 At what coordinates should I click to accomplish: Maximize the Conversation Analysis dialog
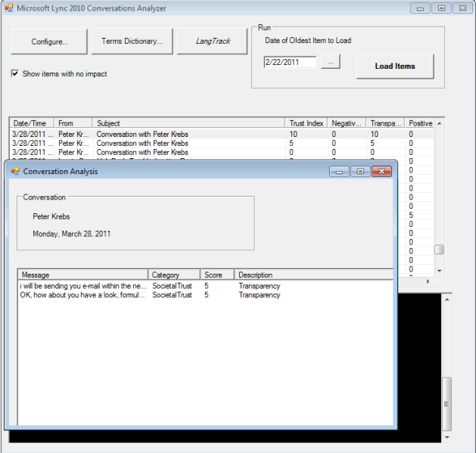[x=360, y=172]
